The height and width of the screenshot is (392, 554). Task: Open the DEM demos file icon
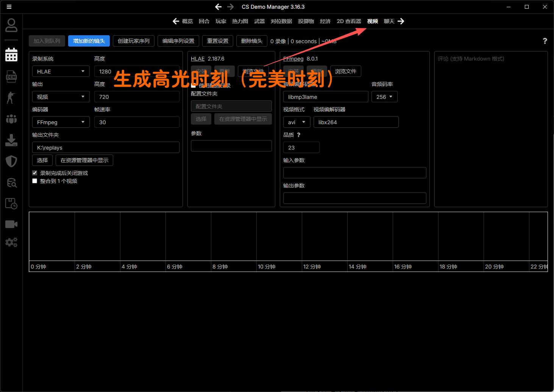(11, 77)
